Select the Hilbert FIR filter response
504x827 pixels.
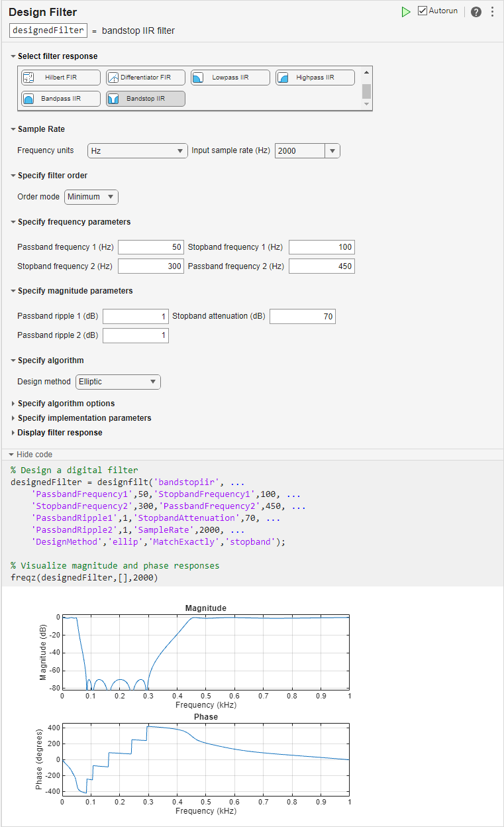pos(60,77)
